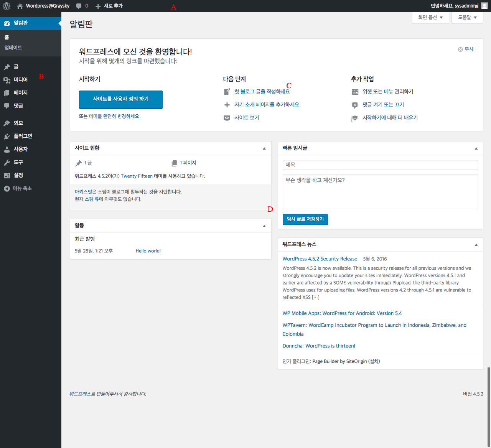The height and width of the screenshot is (448, 491).
Task: Collapse the 활동 panel
Action: coord(264,226)
